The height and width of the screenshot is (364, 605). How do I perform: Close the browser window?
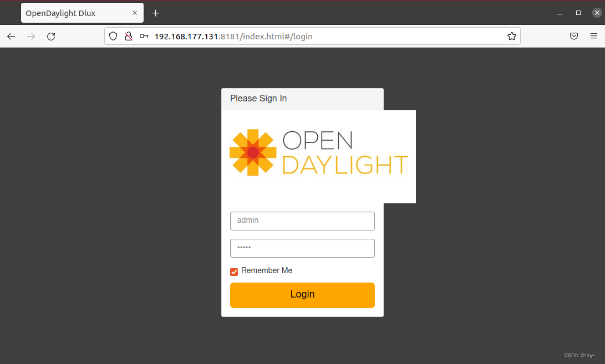pos(597,13)
